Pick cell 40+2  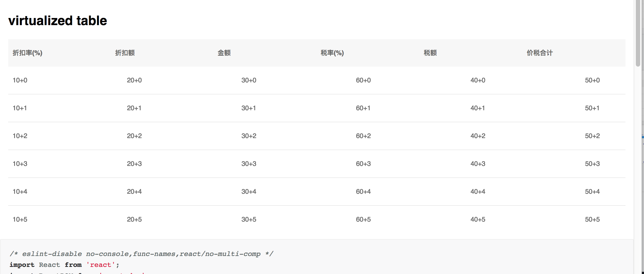coord(478,136)
